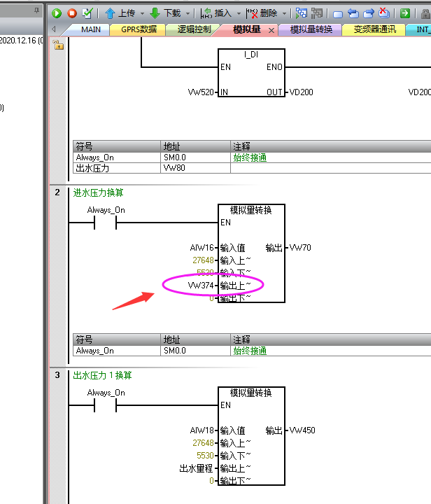Screen dimensions: 431x504
Task: Click the red Stop PLC icon
Action: (x=71, y=13)
